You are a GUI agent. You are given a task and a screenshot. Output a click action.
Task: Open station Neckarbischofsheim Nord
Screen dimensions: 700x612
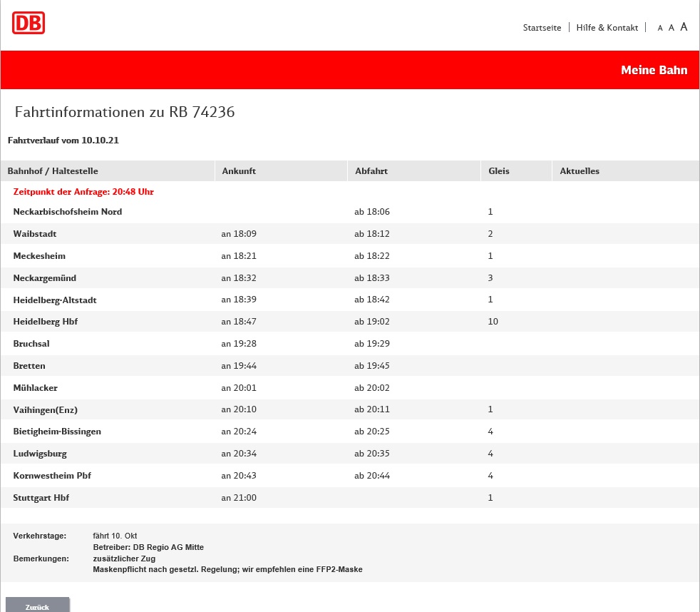pyautogui.click(x=68, y=212)
